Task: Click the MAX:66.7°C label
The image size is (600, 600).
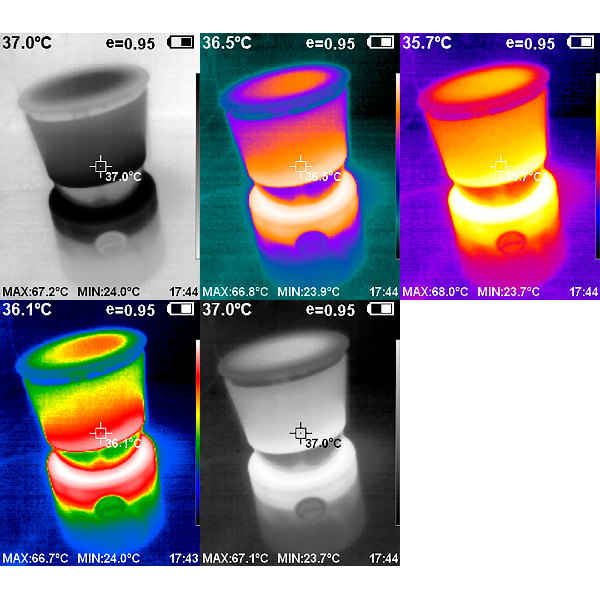Action: 35,558
